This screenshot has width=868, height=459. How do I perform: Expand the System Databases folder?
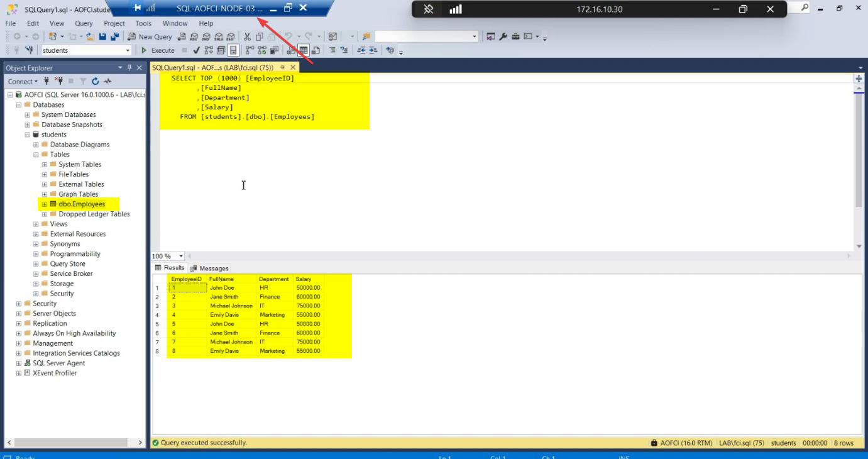point(27,115)
